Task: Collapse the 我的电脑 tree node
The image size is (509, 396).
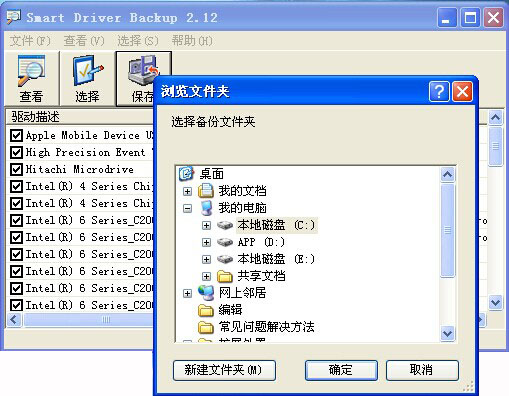Action: [187, 209]
